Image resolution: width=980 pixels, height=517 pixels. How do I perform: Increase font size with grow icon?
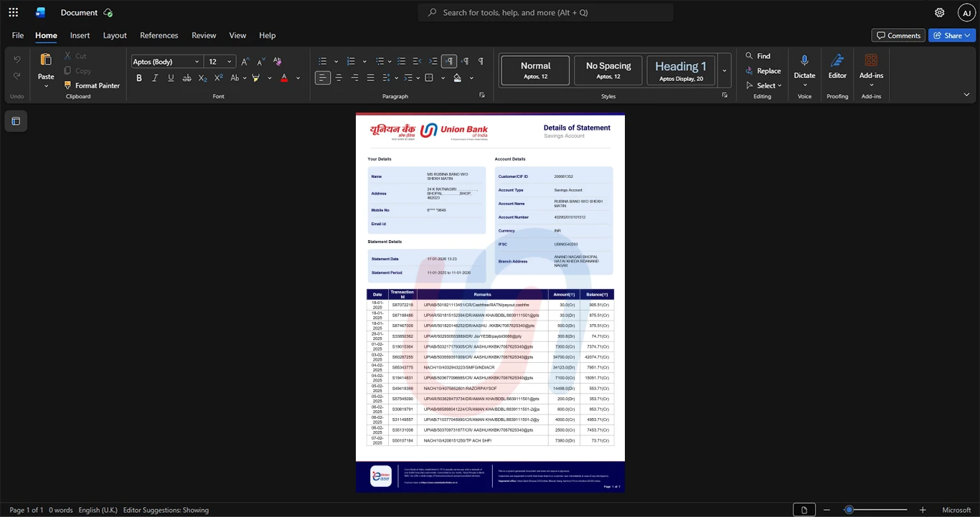point(245,62)
